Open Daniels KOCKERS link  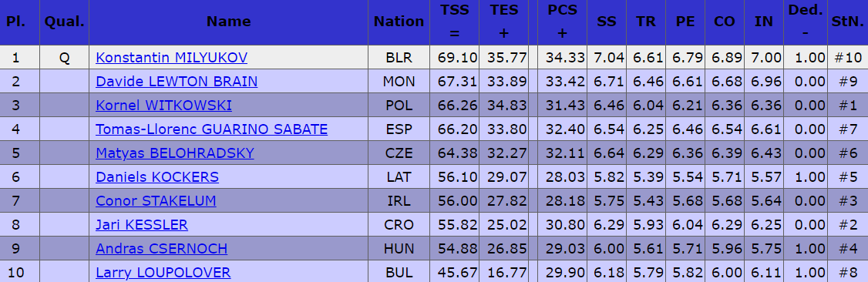(x=157, y=177)
